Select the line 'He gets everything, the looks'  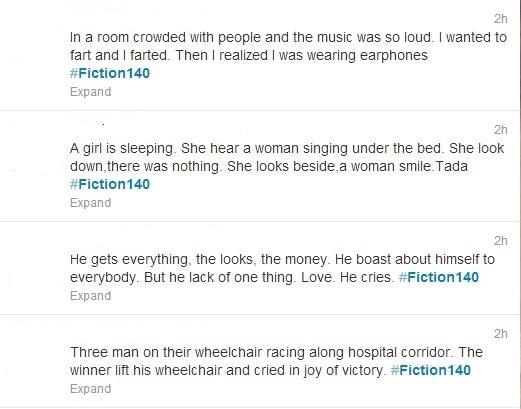click(x=282, y=259)
